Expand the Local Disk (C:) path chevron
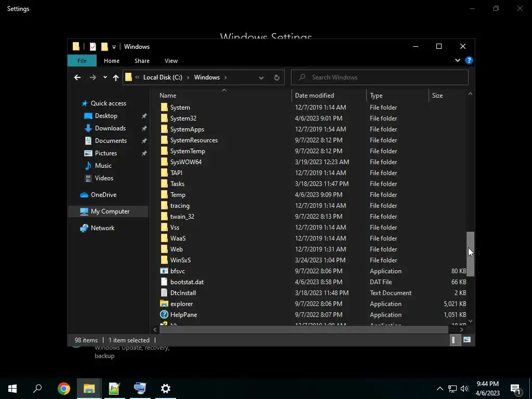 pyautogui.click(x=188, y=77)
